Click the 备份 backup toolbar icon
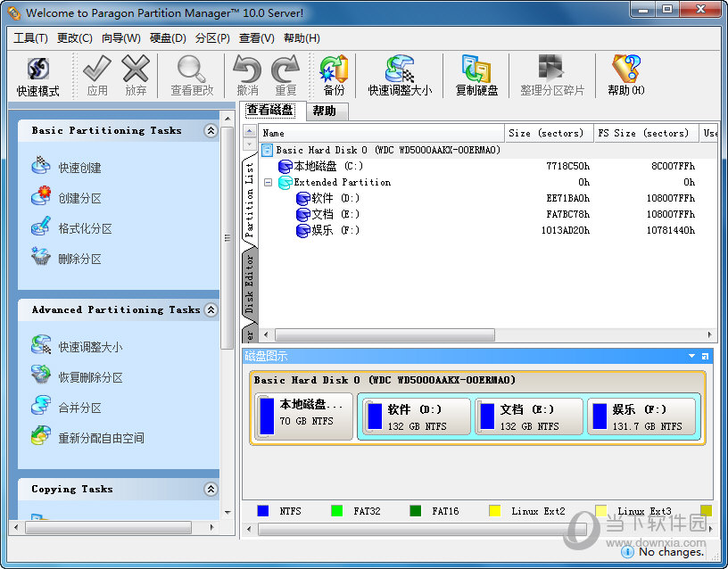The width and height of the screenshot is (728, 569). click(x=334, y=76)
